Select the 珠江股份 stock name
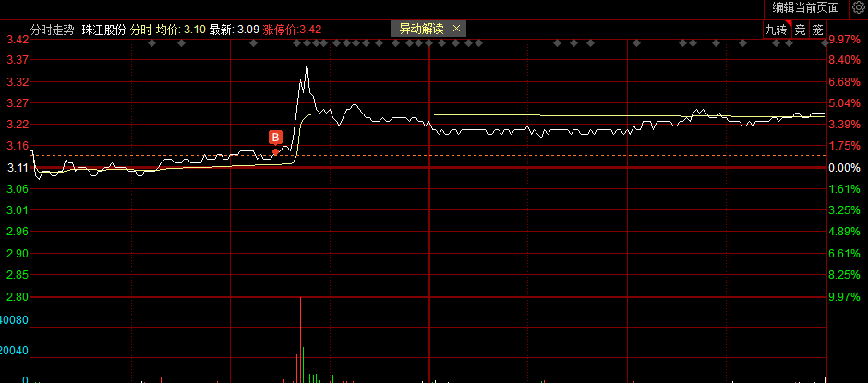This screenshot has height=383, width=868. coord(104,30)
